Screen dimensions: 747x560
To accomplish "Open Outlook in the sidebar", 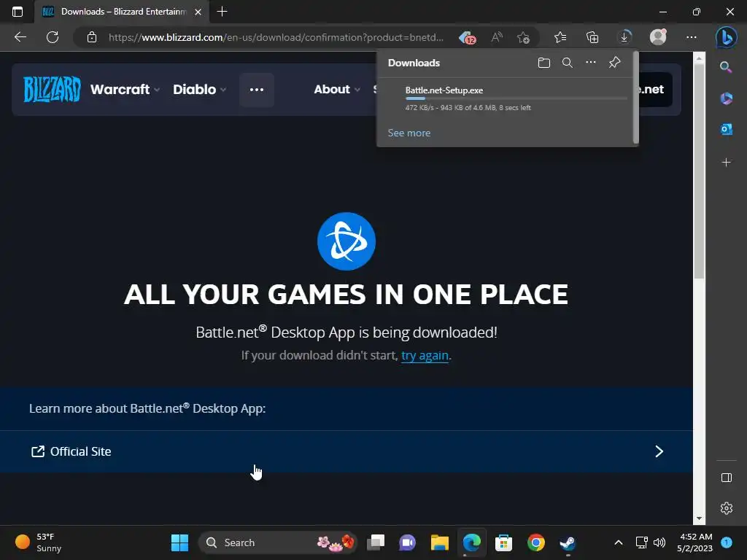I will 726,129.
